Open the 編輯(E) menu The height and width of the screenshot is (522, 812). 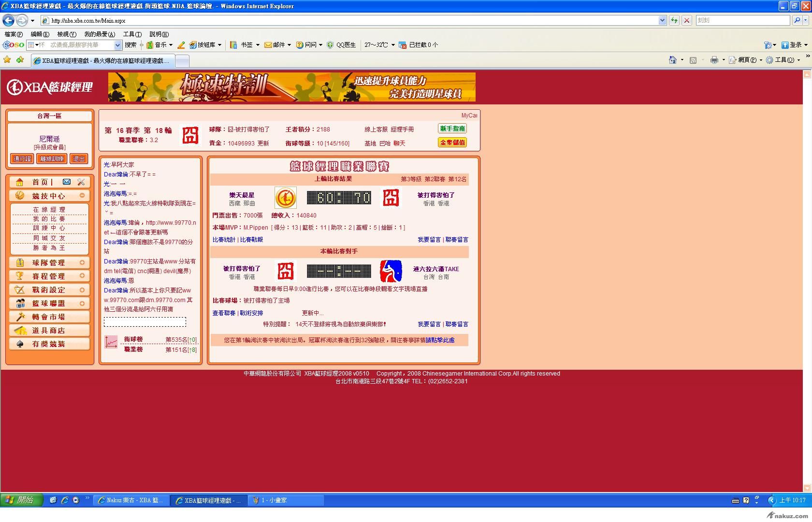40,34
